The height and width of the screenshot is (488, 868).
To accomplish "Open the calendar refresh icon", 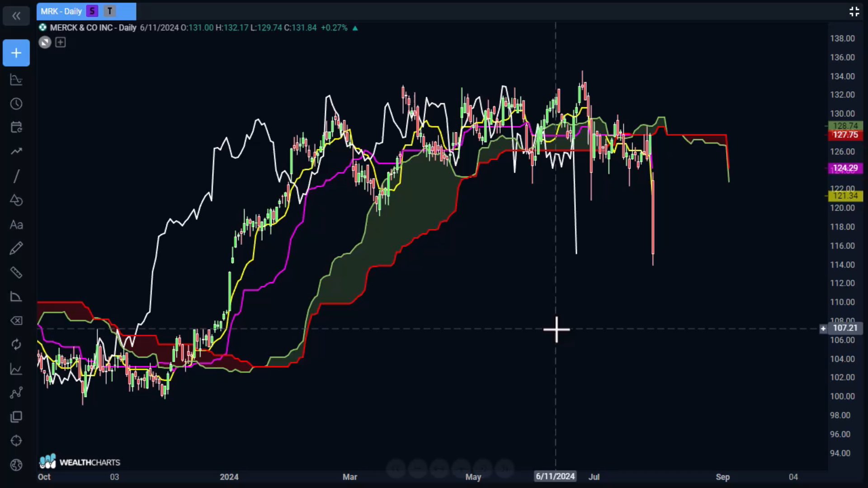I will click(16, 127).
